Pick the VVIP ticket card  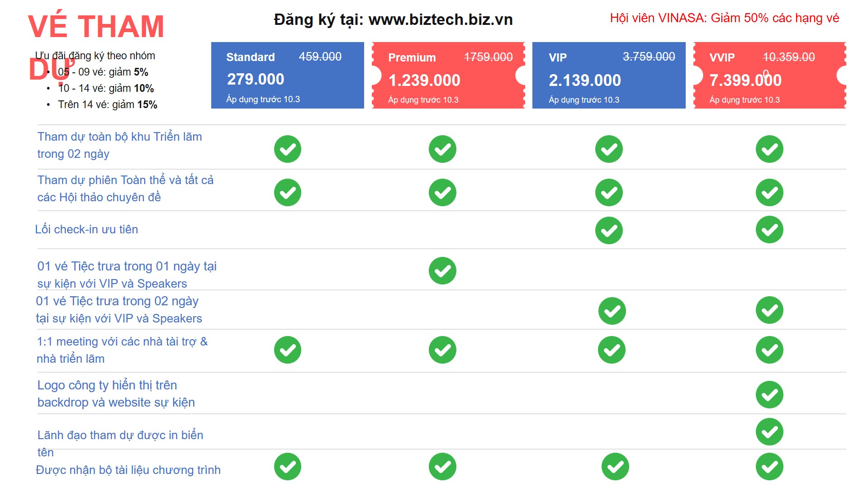(769, 76)
